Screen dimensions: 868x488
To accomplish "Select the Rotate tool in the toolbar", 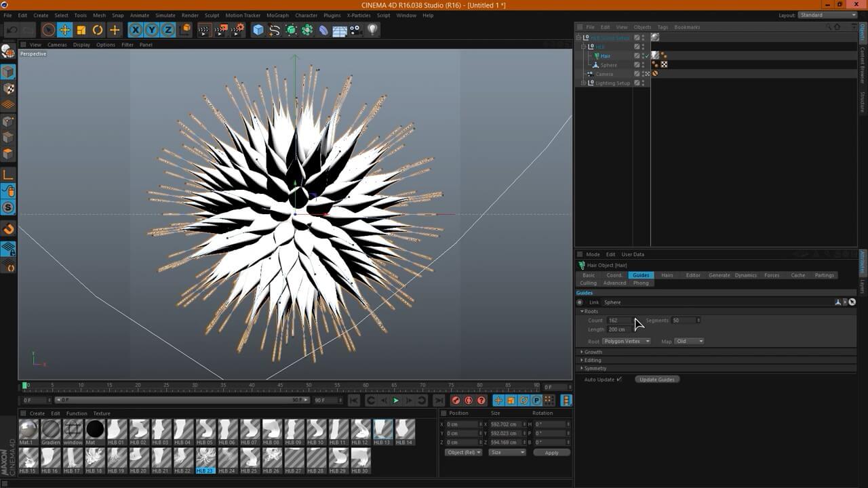I will pyautogui.click(x=98, y=30).
